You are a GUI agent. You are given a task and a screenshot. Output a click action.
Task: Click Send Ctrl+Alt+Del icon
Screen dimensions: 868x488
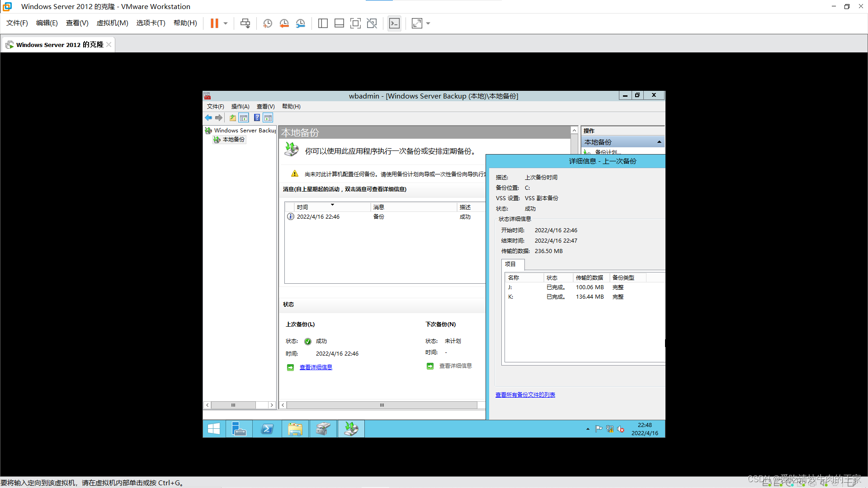245,23
